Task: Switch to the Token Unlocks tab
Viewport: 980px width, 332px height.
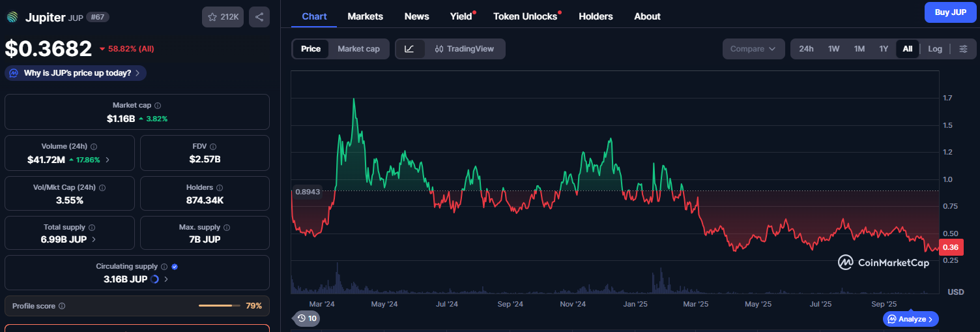Action: coord(525,16)
